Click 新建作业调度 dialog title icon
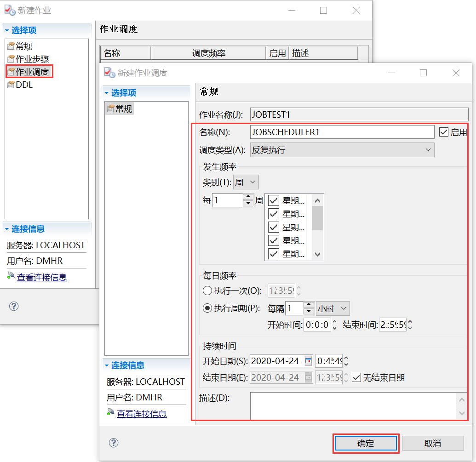 click(x=109, y=73)
